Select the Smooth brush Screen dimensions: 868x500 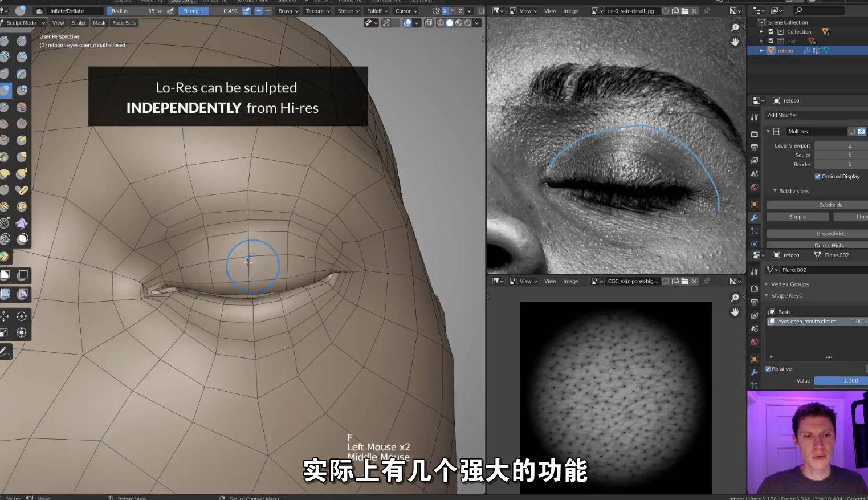coord(22,107)
